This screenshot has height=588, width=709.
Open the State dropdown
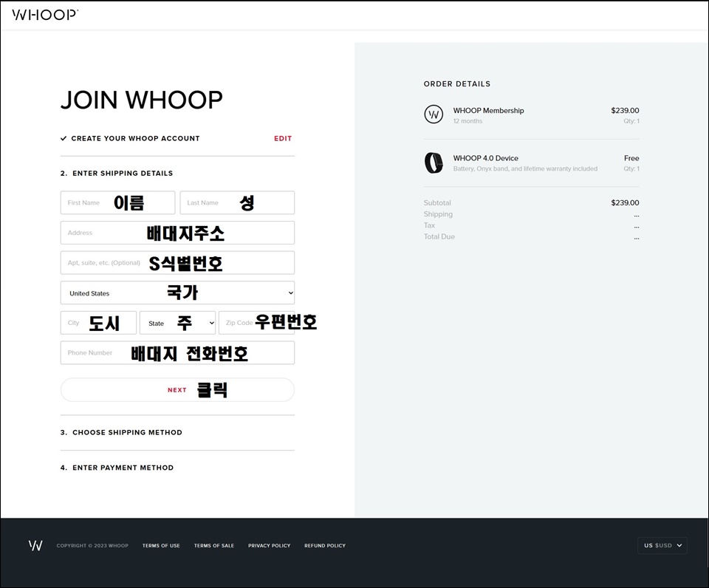click(x=178, y=323)
